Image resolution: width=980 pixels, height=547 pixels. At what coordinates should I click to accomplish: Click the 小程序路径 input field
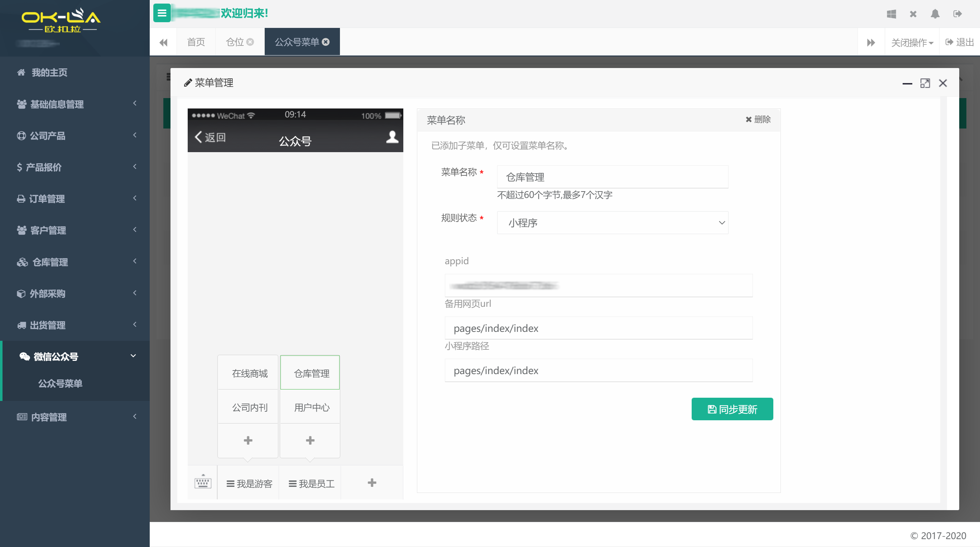point(599,371)
